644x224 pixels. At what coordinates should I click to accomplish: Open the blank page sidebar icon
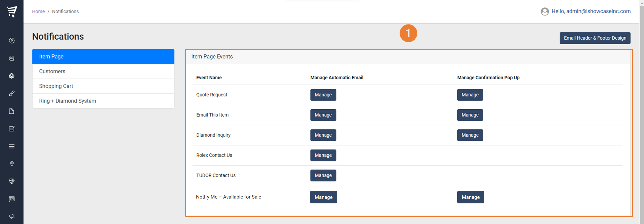[x=12, y=111]
